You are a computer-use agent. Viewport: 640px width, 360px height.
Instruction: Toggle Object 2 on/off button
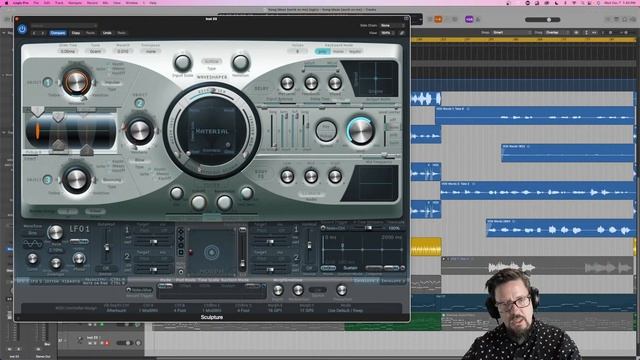pos(139,103)
